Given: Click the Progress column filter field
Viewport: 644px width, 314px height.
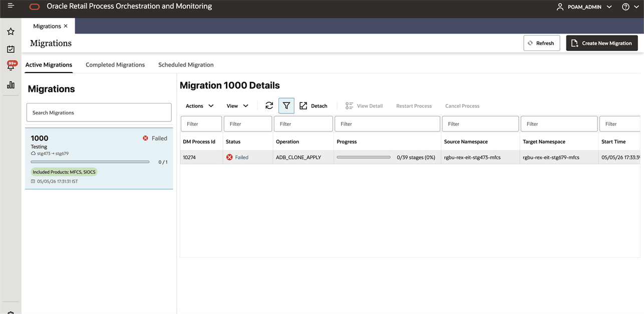Looking at the screenshot, I should pyautogui.click(x=388, y=123).
